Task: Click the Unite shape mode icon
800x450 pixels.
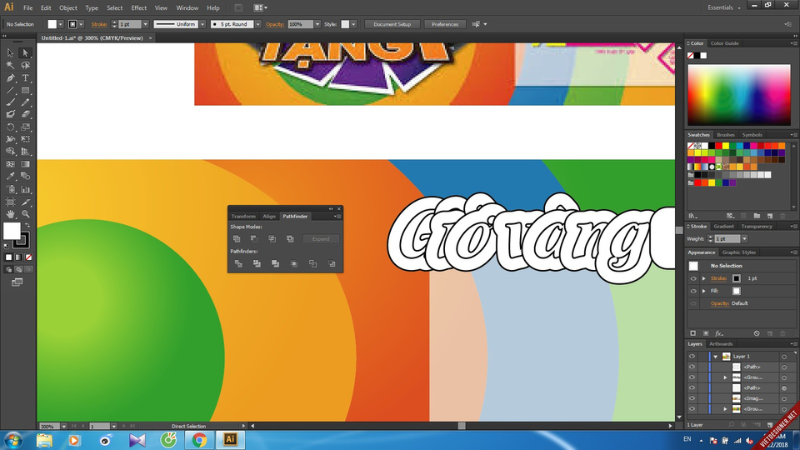Action: pyautogui.click(x=236, y=239)
